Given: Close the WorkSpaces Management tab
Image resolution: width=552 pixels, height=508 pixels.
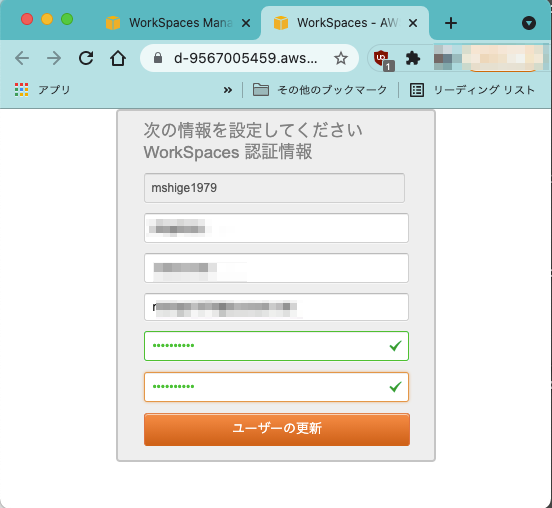Looking at the screenshot, I should tap(246, 23).
